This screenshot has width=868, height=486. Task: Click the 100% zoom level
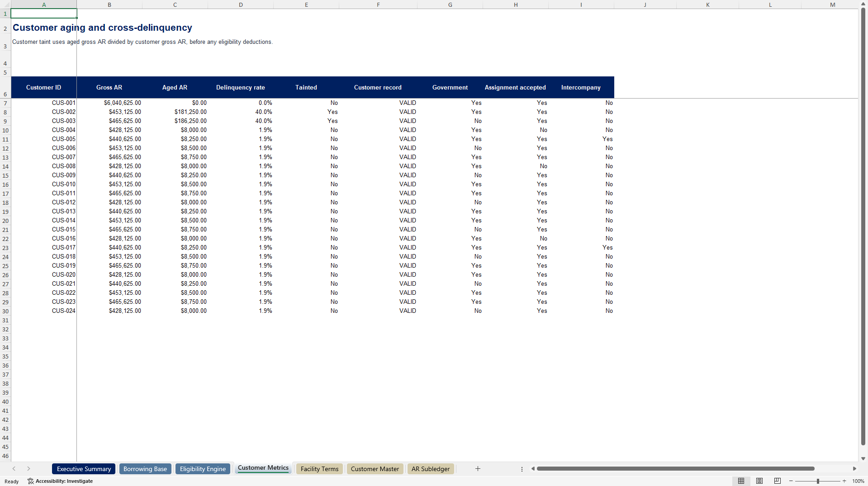click(x=858, y=481)
